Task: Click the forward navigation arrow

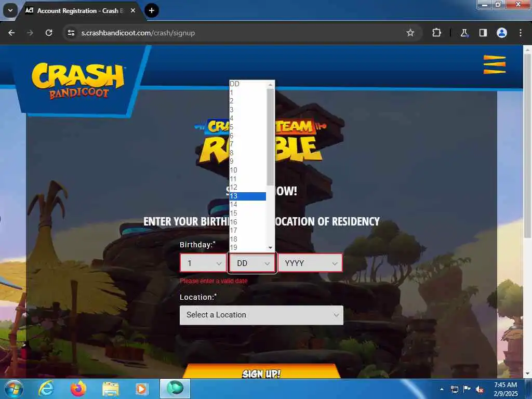Action: 30,33
